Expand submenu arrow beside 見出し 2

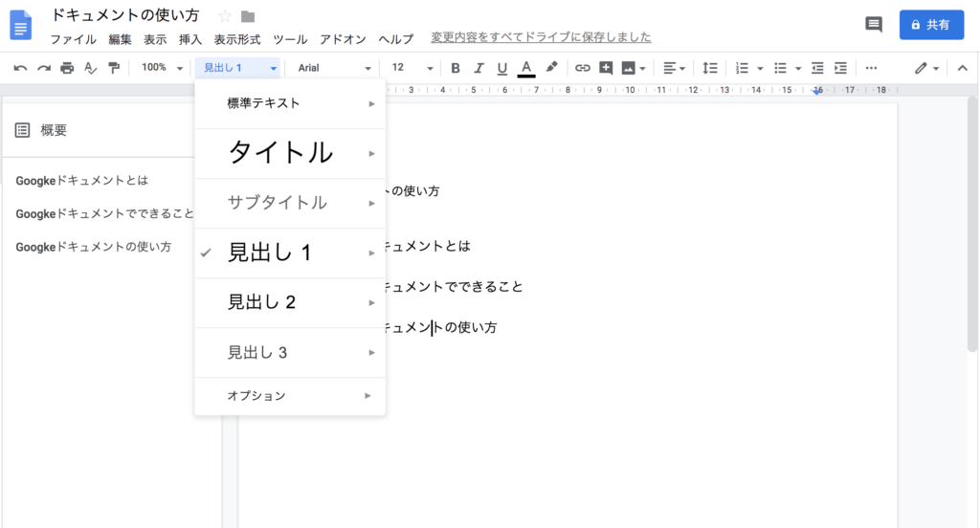[372, 303]
